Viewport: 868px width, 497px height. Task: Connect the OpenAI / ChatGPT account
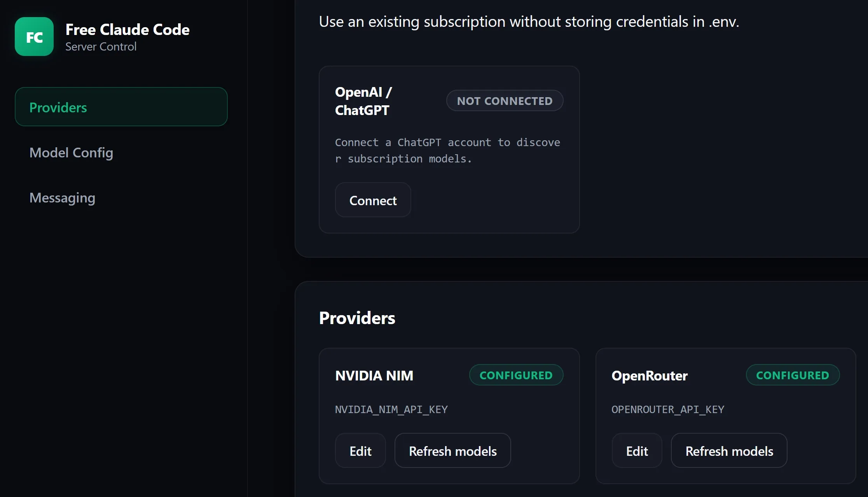373,200
